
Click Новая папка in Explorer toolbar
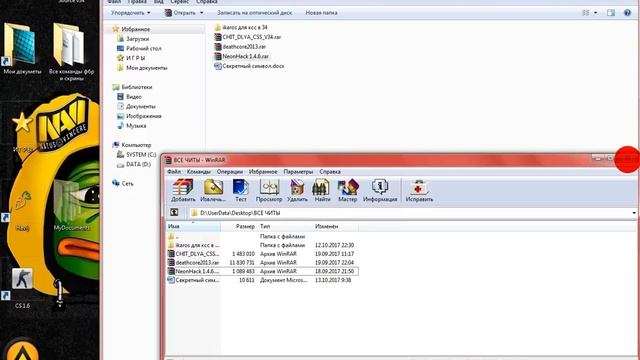(x=321, y=13)
